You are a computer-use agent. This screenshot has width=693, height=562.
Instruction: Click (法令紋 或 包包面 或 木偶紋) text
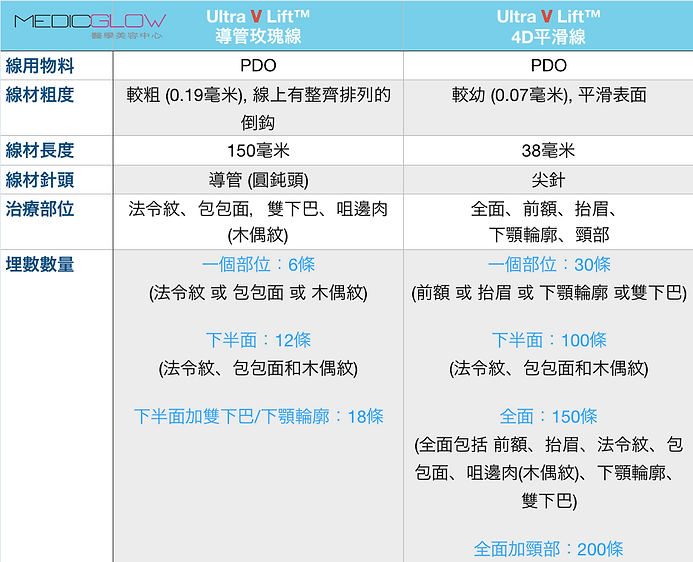coord(258,293)
